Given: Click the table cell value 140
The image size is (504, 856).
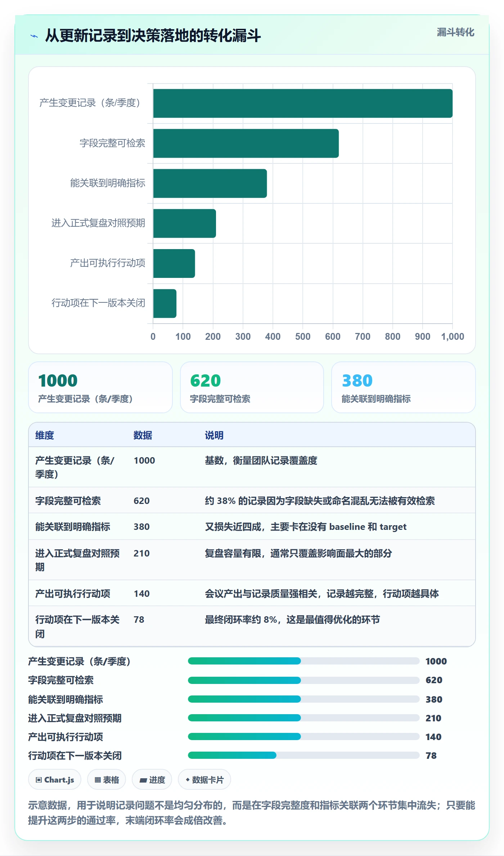Looking at the screenshot, I should [141, 594].
